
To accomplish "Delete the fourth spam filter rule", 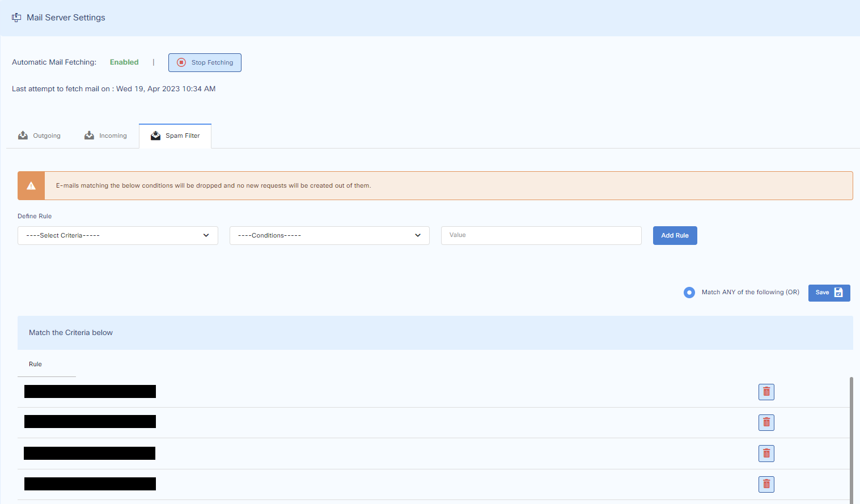I will (x=766, y=484).
